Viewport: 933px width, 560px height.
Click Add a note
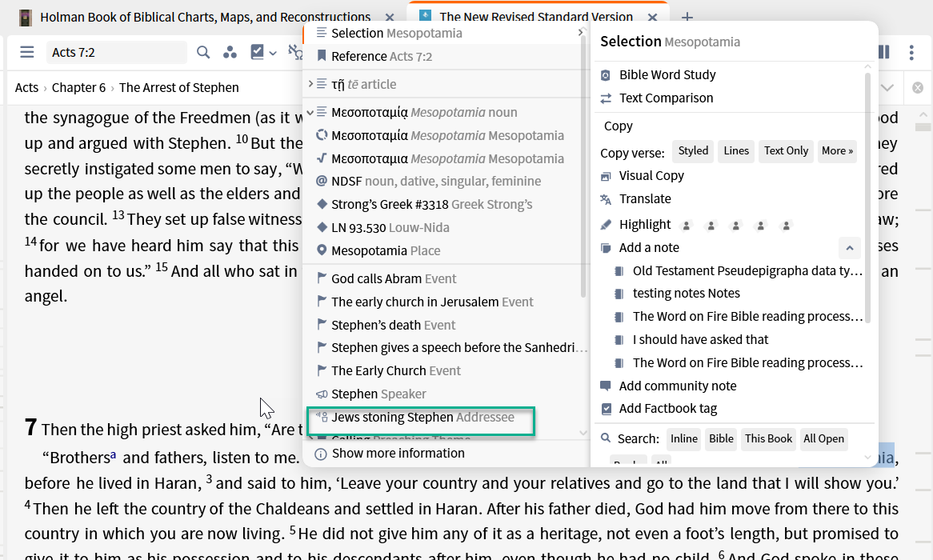[x=649, y=247]
